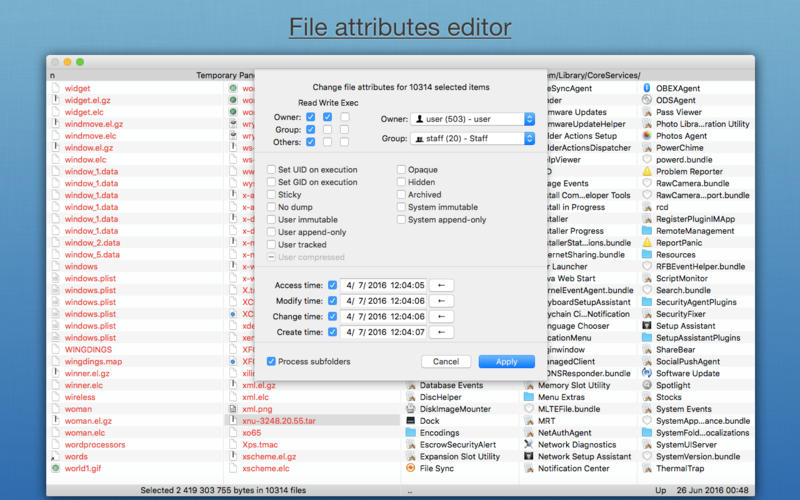Select the wordprocessors entry

(95, 444)
